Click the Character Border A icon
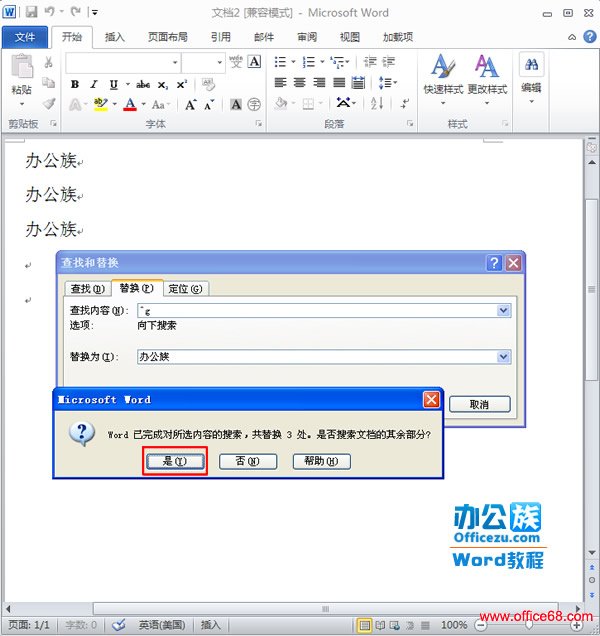600x636 pixels. (x=254, y=62)
